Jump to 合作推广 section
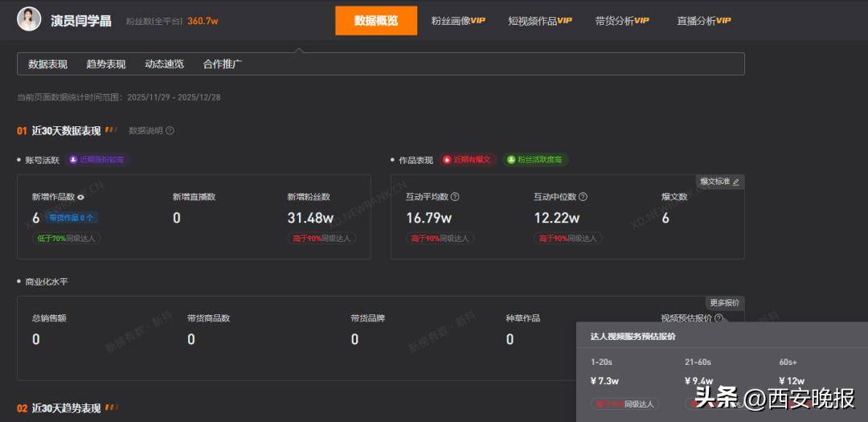Image resolution: width=868 pixels, height=422 pixels. [223, 64]
